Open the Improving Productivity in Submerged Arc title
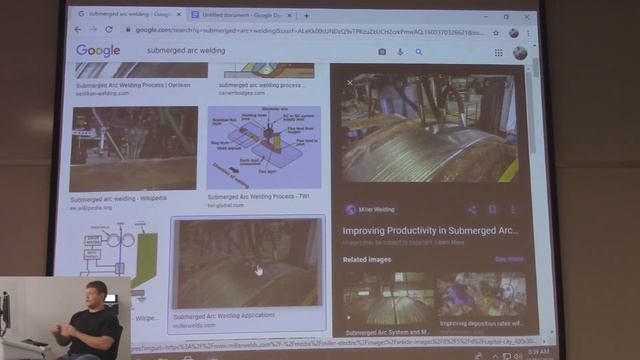The image size is (640, 360). (431, 231)
